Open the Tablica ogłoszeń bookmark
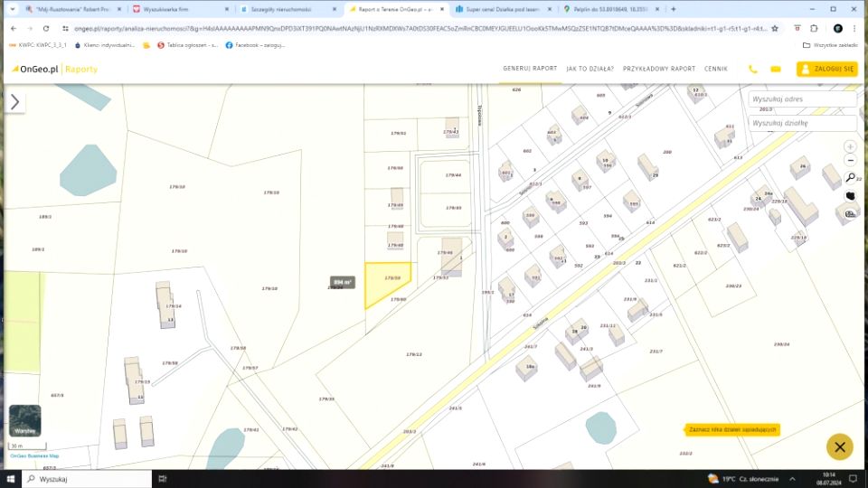The height and width of the screenshot is (488, 868). click(187, 45)
